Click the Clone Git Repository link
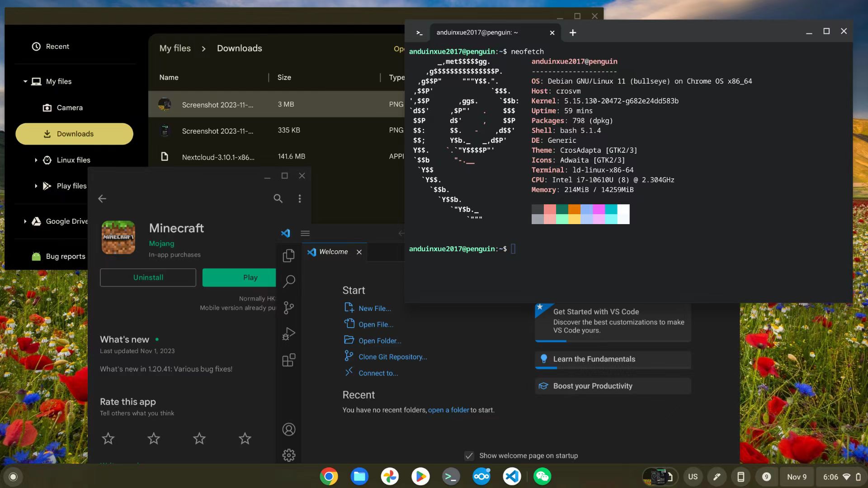The image size is (868, 488). point(392,357)
